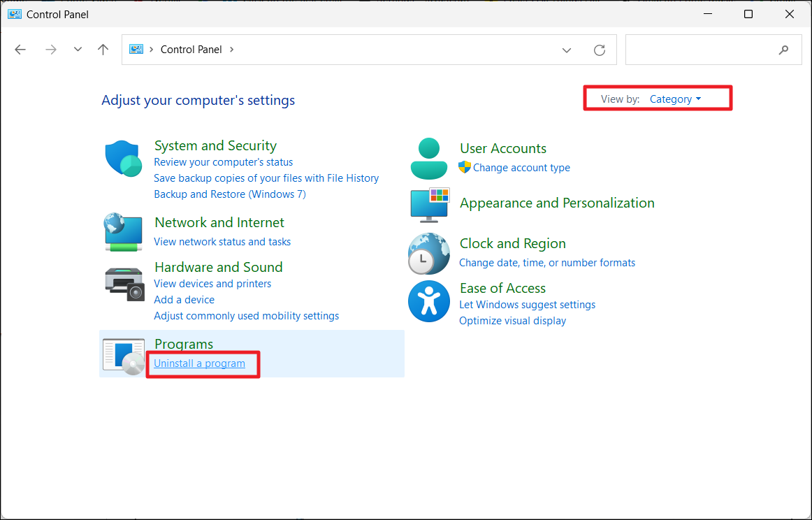Click the Uninstall a program link
The height and width of the screenshot is (520, 812).
(x=199, y=363)
